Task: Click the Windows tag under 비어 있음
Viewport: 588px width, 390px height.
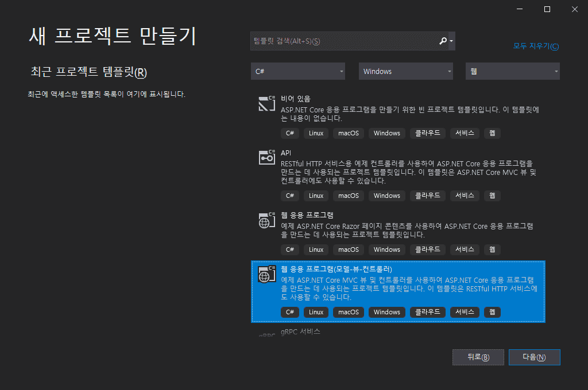Action: [x=386, y=133]
